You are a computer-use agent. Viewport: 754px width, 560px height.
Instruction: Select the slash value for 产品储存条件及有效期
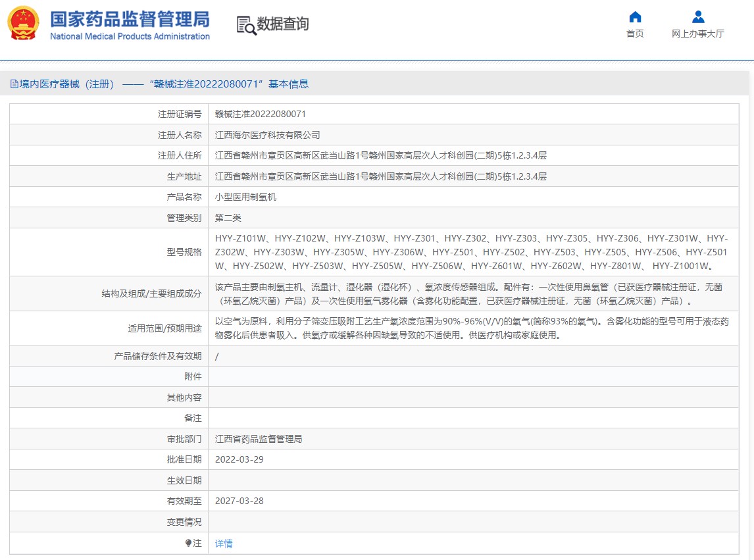217,357
